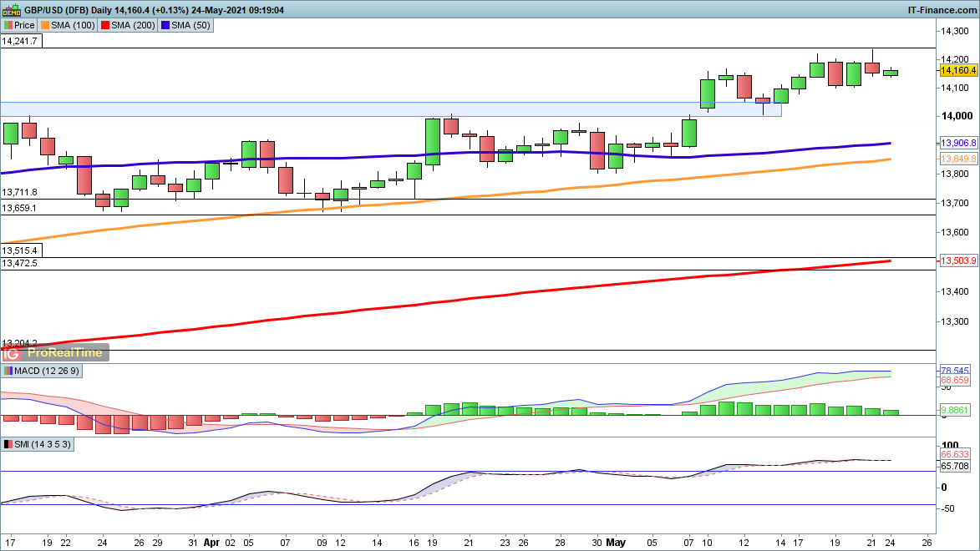
Task: Click the SMA 100 value tag 13,849.8
Action: [958, 159]
